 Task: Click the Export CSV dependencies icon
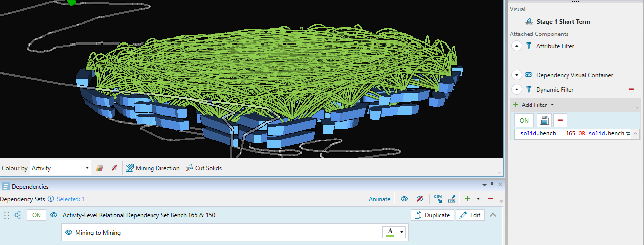(x=452, y=199)
